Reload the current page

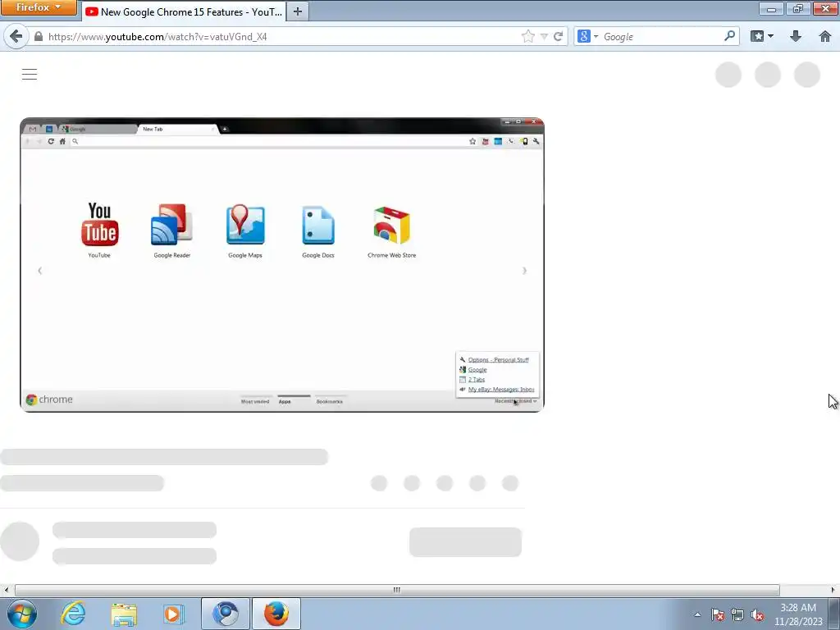[x=558, y=36]
